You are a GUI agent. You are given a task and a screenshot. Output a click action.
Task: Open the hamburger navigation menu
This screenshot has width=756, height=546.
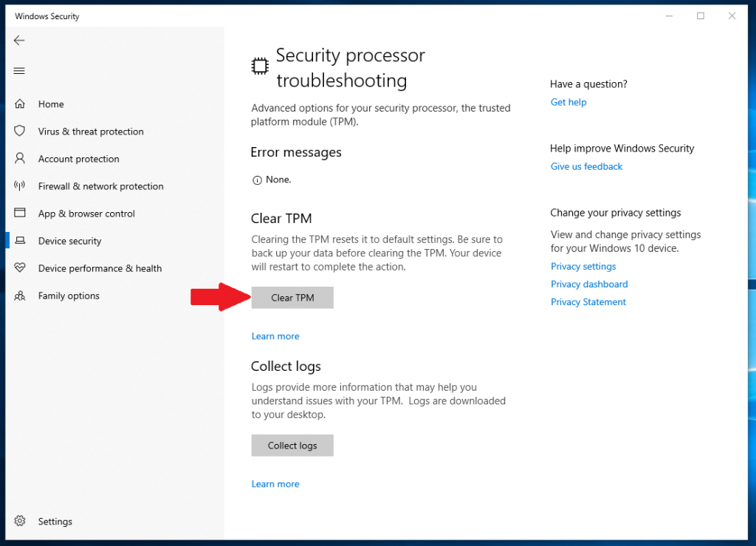tap(19, 71)
